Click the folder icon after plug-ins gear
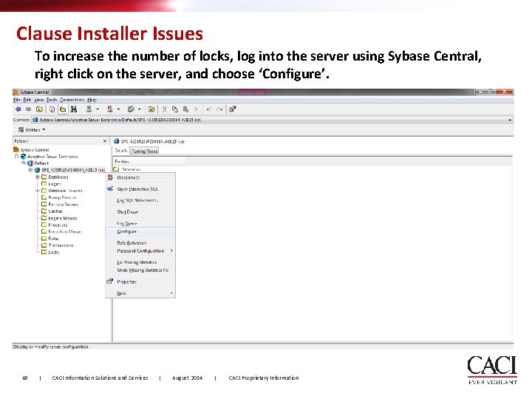 pos(151,109)
